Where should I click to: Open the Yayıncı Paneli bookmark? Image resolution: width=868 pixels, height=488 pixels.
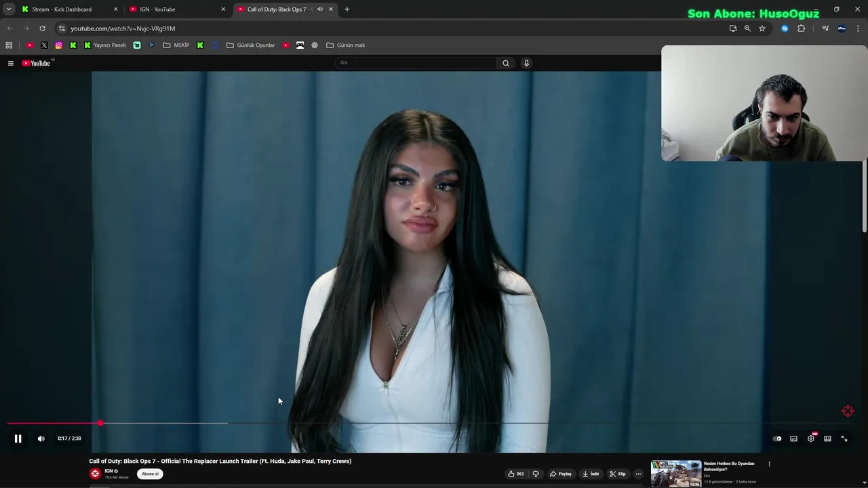(105, 45)
